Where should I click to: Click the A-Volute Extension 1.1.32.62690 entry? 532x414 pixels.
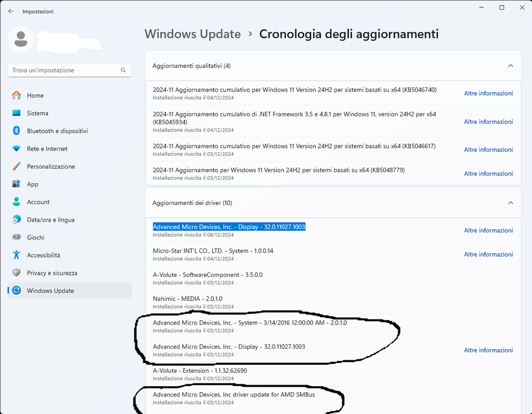point(333,374)
